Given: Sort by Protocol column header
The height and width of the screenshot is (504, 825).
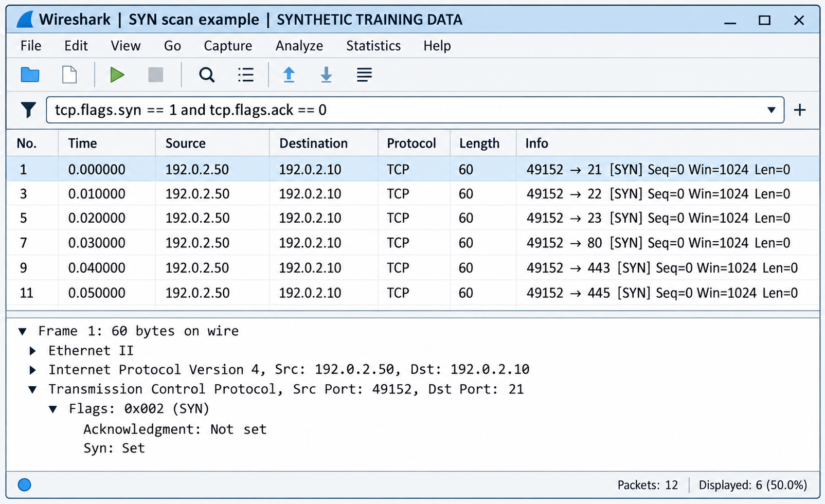Looking at the screenshot, I should 414,143.
